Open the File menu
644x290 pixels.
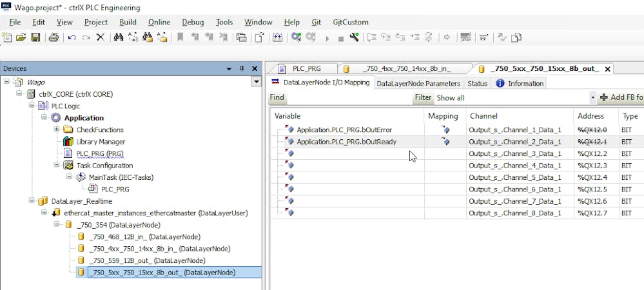click(x=15, y=22)
